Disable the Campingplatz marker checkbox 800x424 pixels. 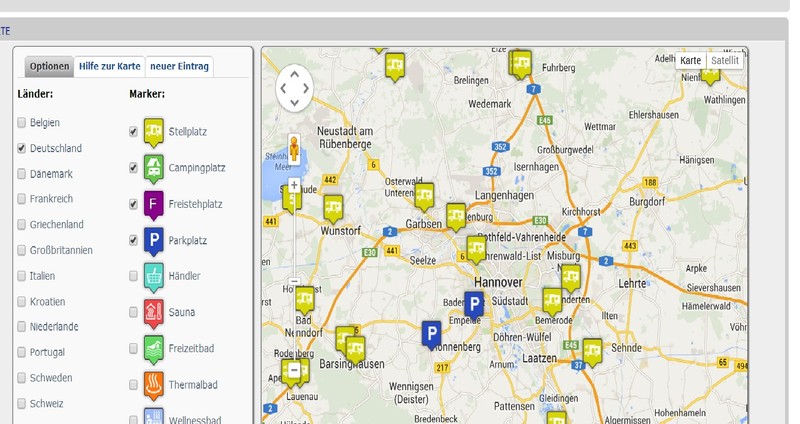pos(133,167)
